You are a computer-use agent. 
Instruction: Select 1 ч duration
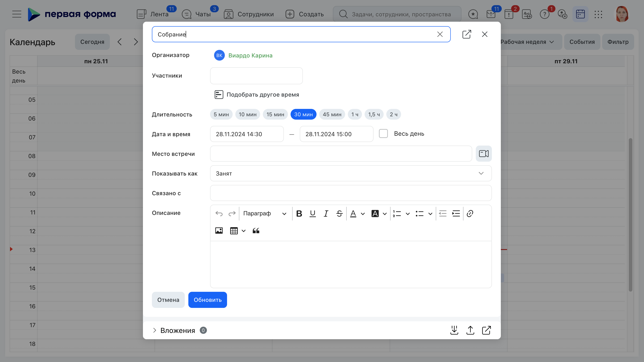click(x=355, y=114)
